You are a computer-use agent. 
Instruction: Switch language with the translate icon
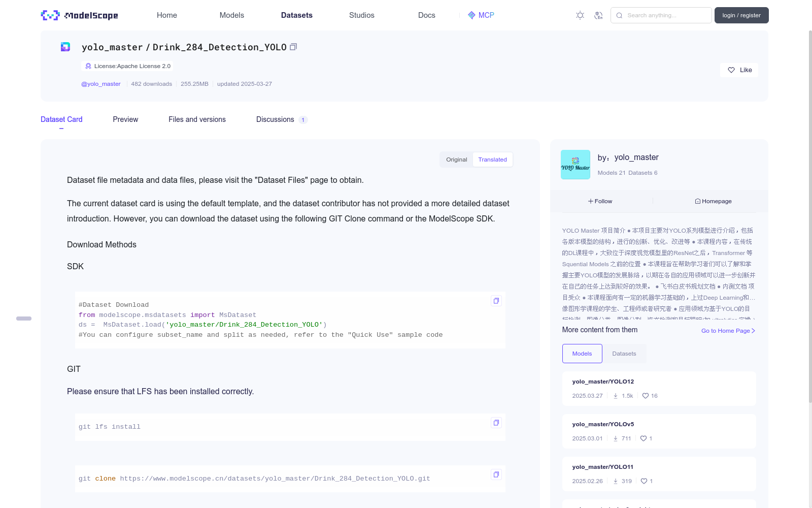coord(598,15)
